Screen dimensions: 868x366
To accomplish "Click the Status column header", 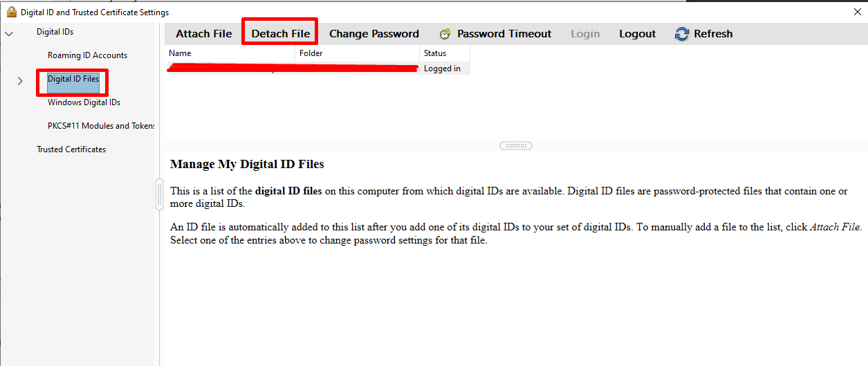I will pyautogui.click(x=435, y=53).
